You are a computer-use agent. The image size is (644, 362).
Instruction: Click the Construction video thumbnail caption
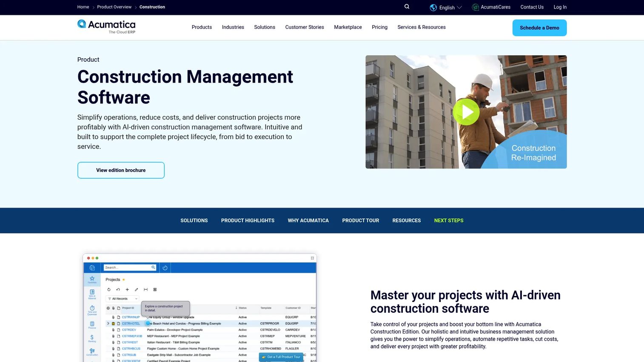(533, 153)
